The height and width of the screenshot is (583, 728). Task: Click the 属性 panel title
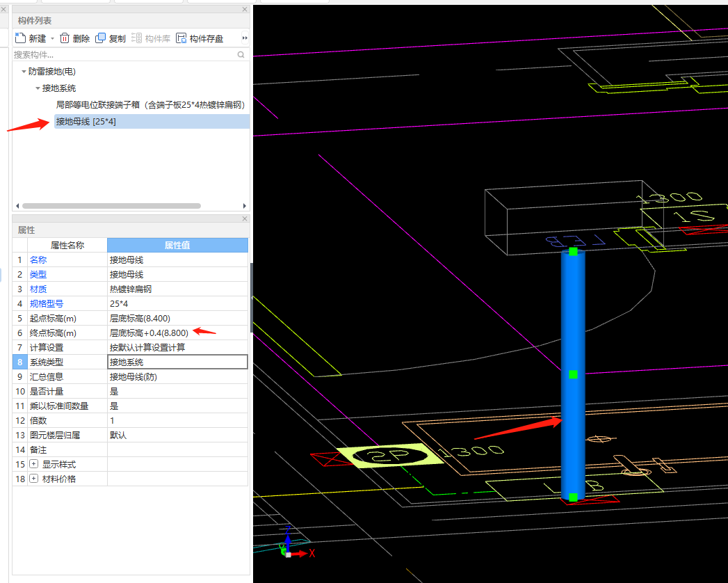click(26, 230)
